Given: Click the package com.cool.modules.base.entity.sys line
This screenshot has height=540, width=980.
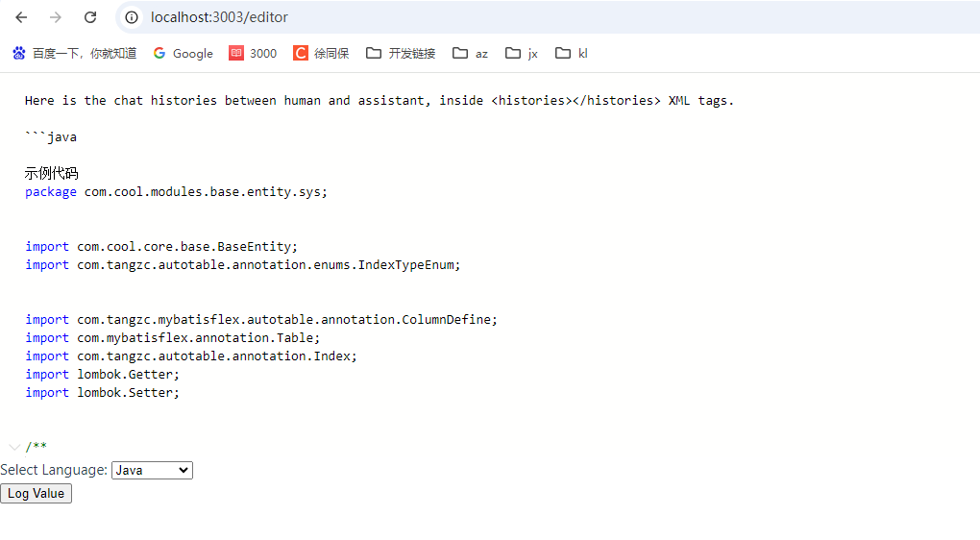Looking at the screenshot, I should pyautogui.click(x=176, y=192).
